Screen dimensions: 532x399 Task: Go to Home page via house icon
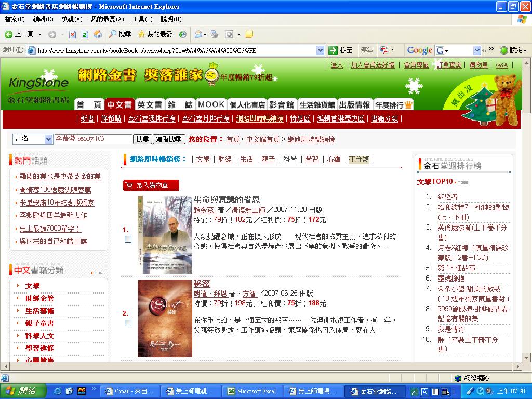tap(98, 34)
